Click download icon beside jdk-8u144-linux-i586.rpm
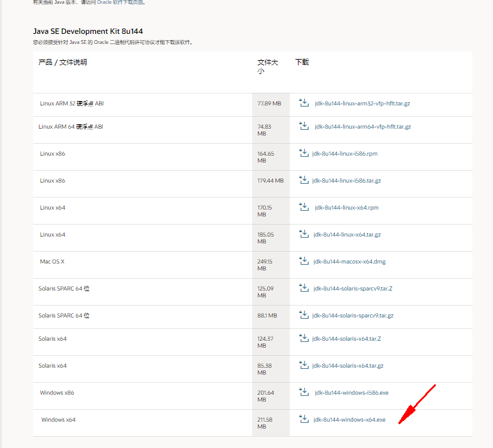The height and width of the screenshot is (448, 493). click(x=304, y=153)
